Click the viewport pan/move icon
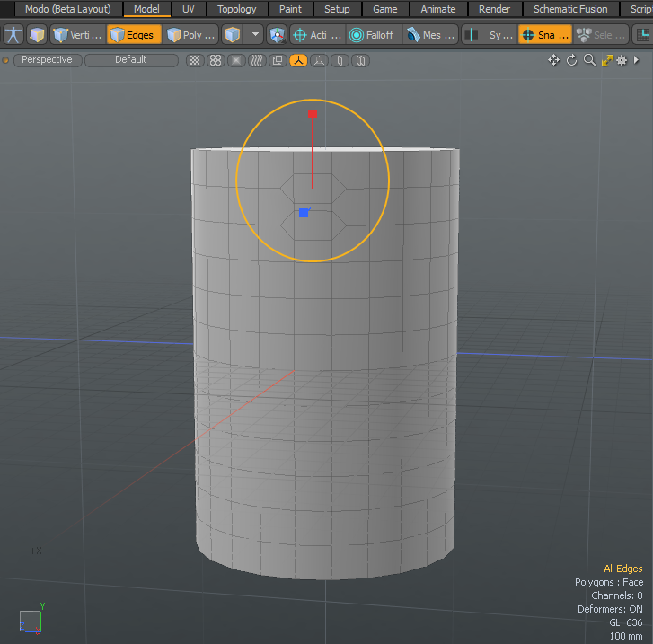This screenshot has height=644, width=653. click(553, 60)
